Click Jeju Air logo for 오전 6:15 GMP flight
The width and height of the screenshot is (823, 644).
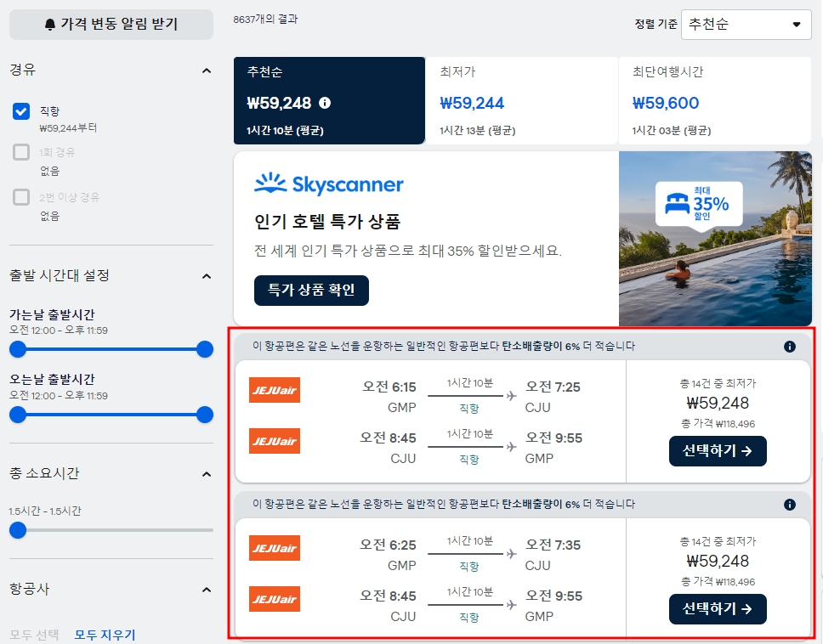(275, 390)
